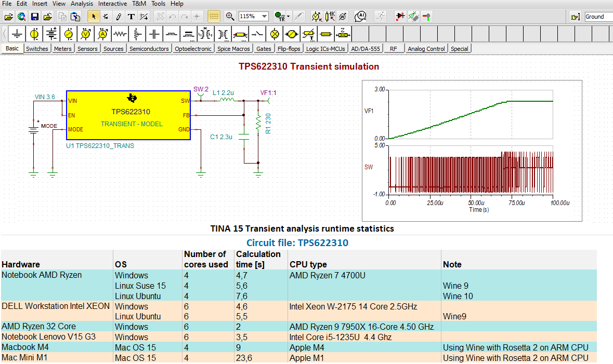Expand the TR analysis mode dropdown arrow

[x=288, y=17]
